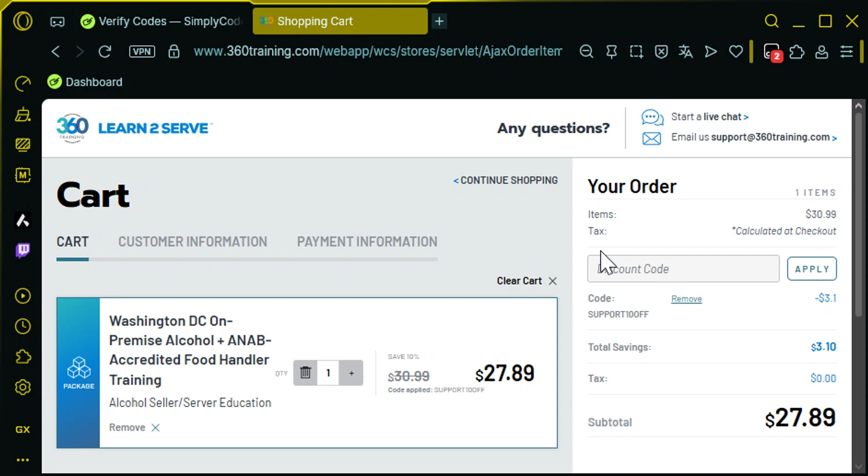
Task: Click the page scrollbar up arrow
Action: (x=859, y=106)
